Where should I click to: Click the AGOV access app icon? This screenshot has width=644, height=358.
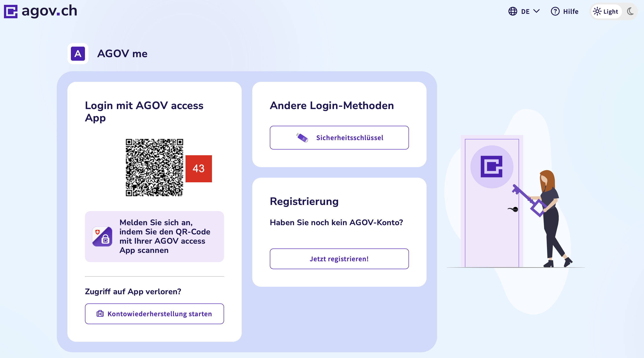[x=102, y=236]
